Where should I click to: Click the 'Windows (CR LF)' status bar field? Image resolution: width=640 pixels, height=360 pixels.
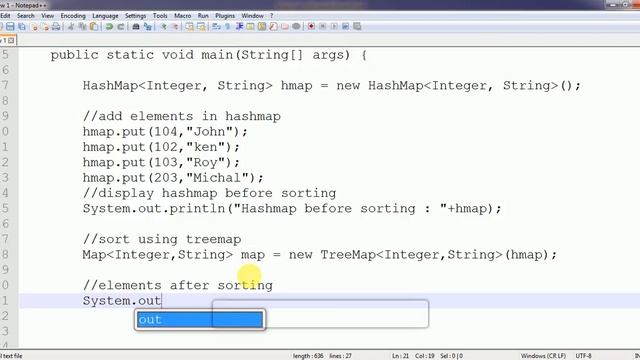(x=543, y=356)
